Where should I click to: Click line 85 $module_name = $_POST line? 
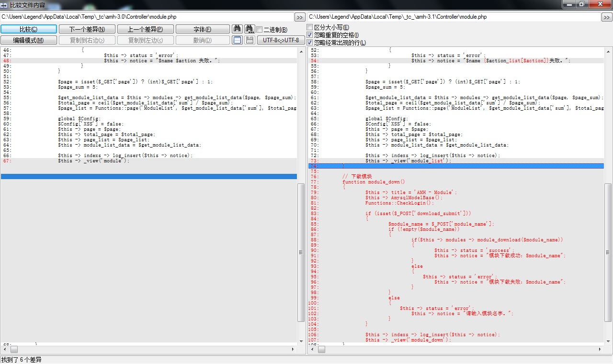(441, 224)
